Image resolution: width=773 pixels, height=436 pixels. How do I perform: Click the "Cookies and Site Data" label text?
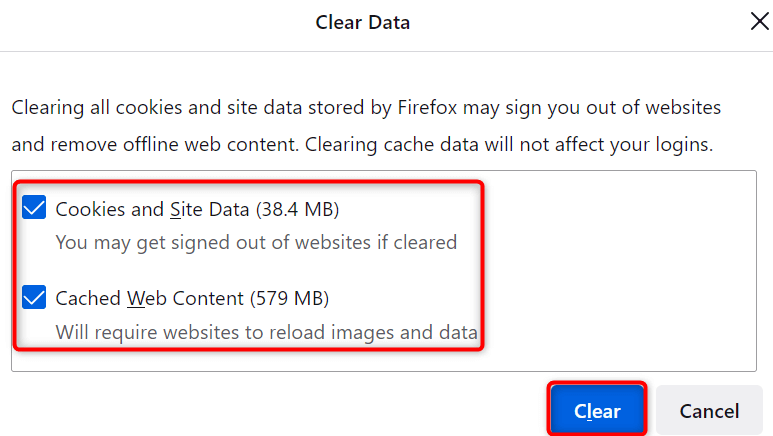pos(154,210)
